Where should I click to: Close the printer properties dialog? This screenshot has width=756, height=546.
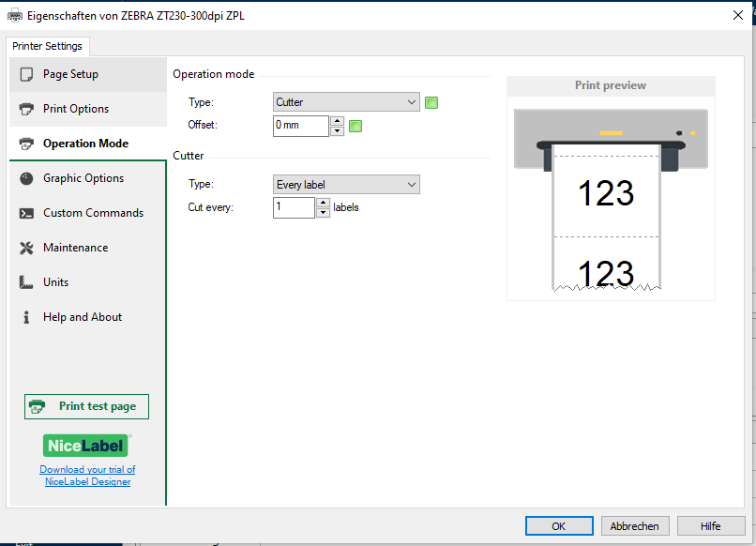pos(737,15)
